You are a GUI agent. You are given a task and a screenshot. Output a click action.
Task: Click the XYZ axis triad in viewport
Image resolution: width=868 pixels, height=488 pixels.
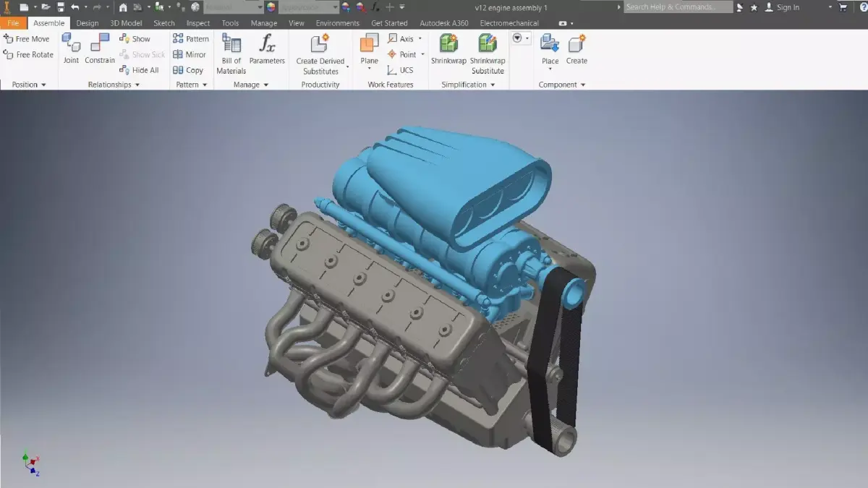(x=30, y=463)
